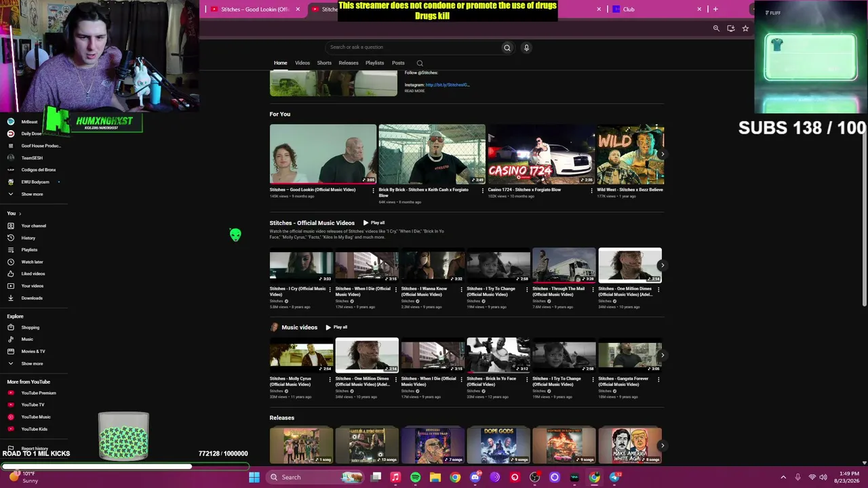Open the browser zoom magnifier icon
Image resolution: width=868 pixels, height=488 pixels.
(716, 28)
